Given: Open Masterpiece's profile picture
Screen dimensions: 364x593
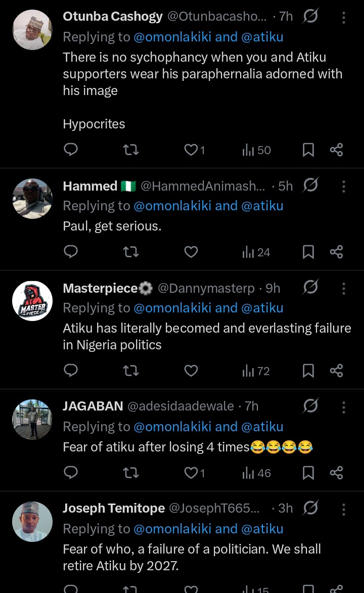Looking at the screenshot, I should (32, 301).
